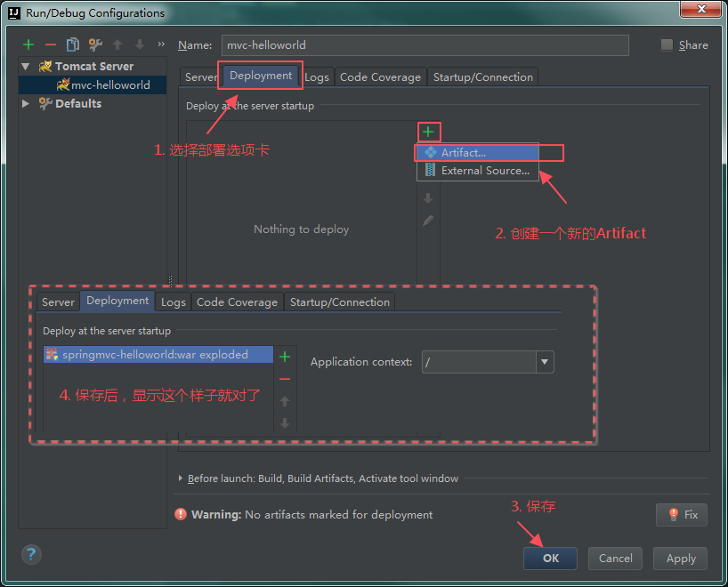Viewport: 728px width, 587px height.
Task: Show more toolbar actions with the chevron
Action: point(160,44)
